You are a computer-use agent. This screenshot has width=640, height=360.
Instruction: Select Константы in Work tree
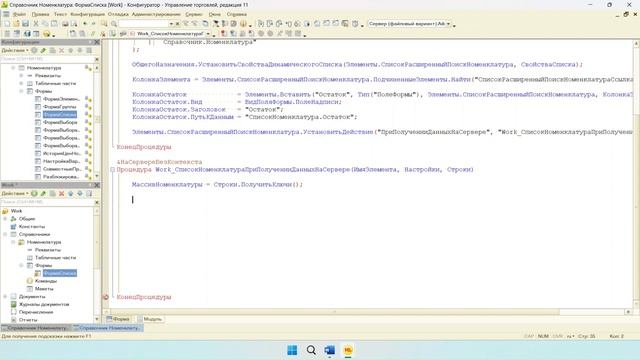point(32,227)
